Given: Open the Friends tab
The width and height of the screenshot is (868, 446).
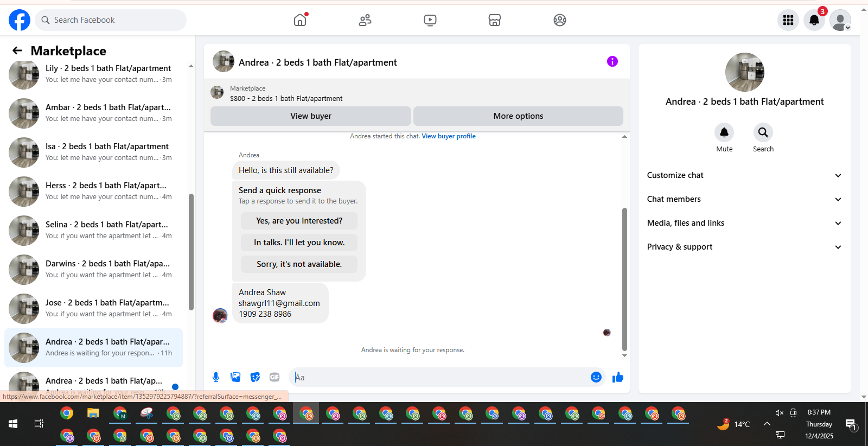Looking at the screenshot, I should tap(365, 20).
